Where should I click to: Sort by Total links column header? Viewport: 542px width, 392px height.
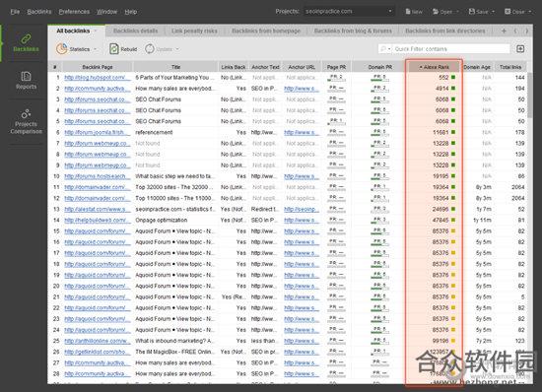pos(510,67)
